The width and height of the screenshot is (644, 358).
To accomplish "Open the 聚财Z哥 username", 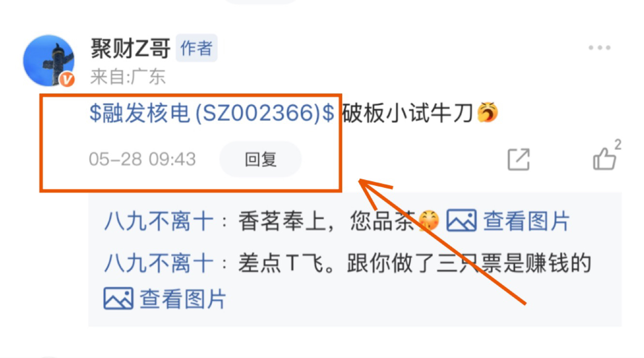I will pyautogui.click(x=131, y=48).
